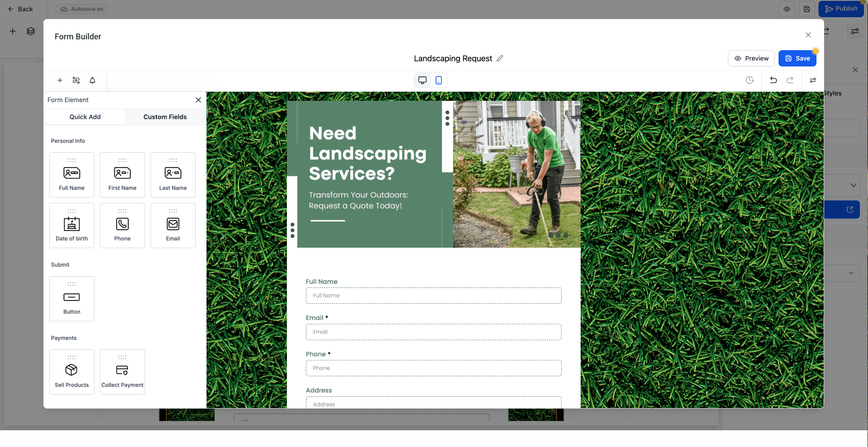Click the Back arrow button
The image size is (868, 447).
20,9
